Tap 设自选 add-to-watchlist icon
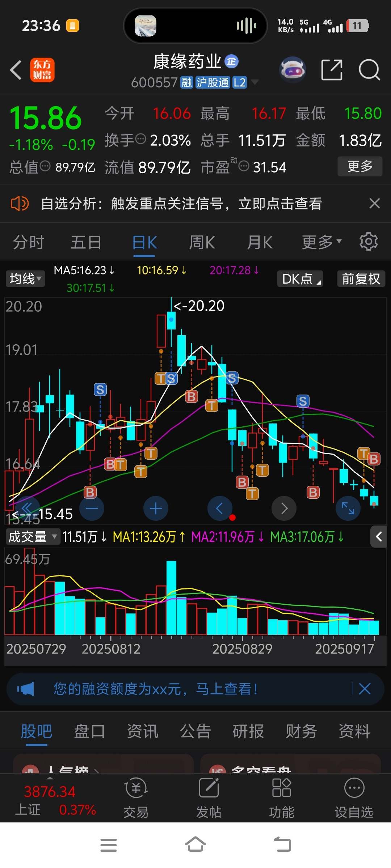This screenshot has height=868, width=391. tap(354, 799)
